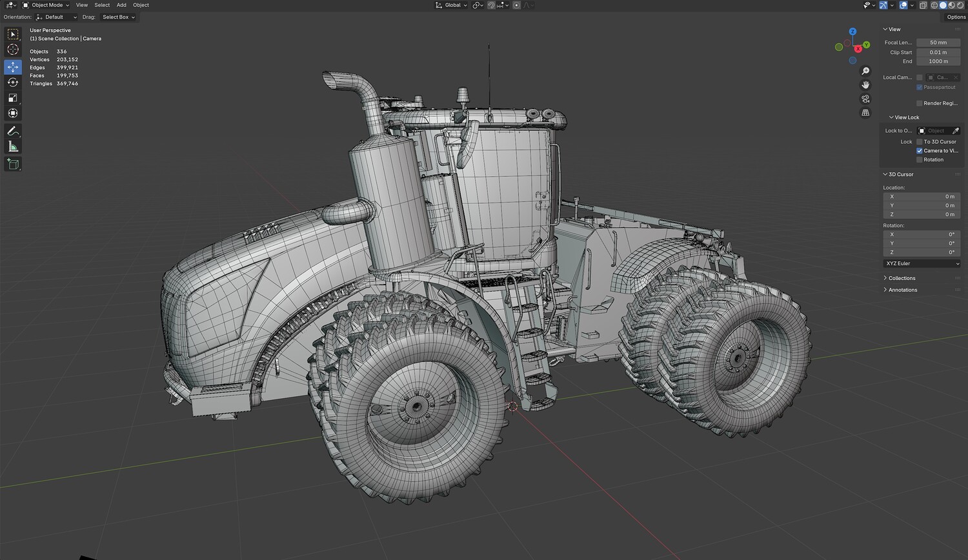Viewport: 968px width, 560px height.
Task: Uncheck the Passepartout checkbox
Action: [920, 87]
